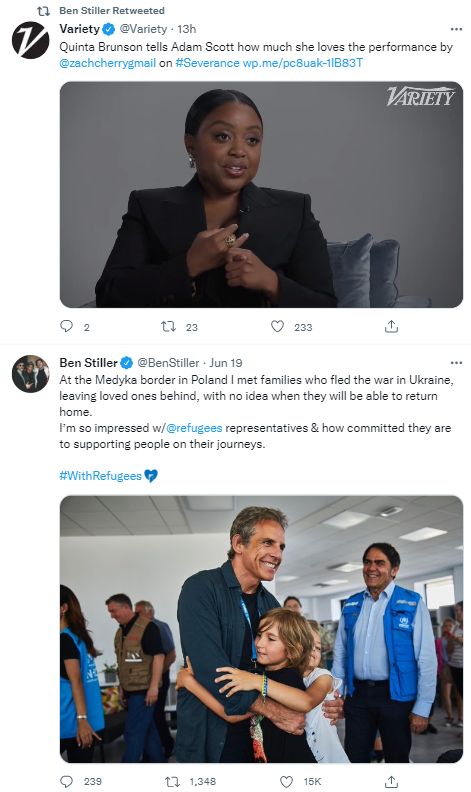
Task: Open Ben Stiller's profile picture
Action: [31, 374]
